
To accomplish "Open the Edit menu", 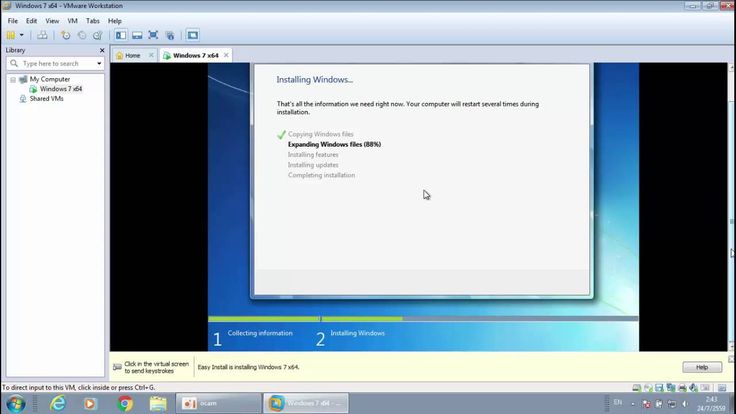I will tap(31, 21).
